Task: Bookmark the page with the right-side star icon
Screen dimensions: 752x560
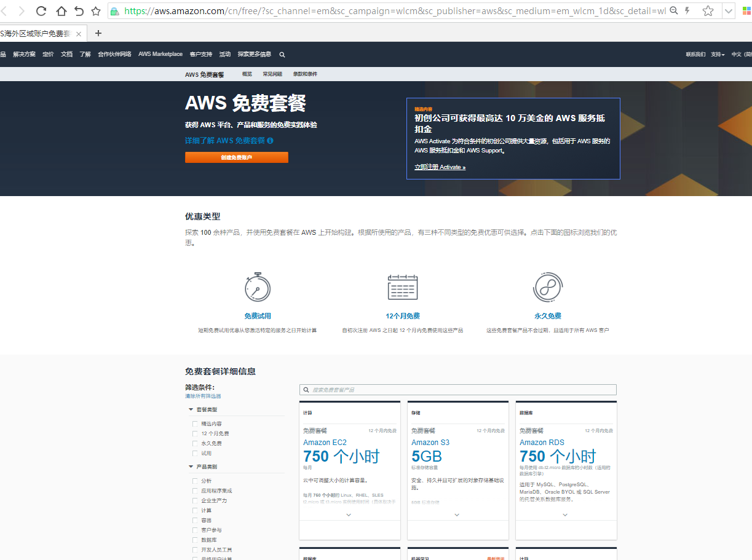Action: click(x=708, y=11)
